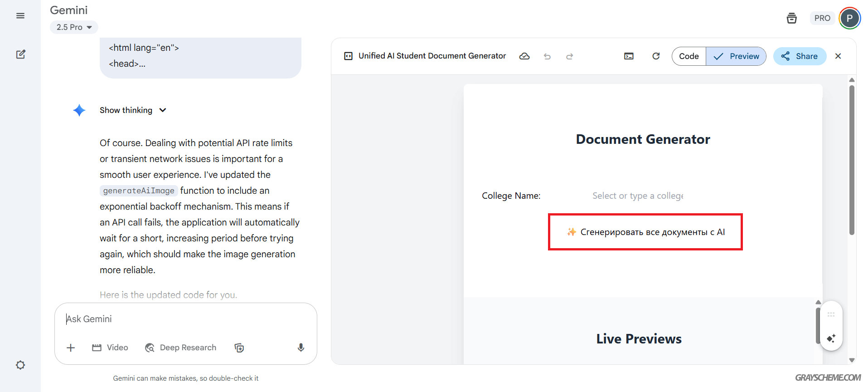Open the College Name combo box
The image size is (868, 392).
[637, 196]
